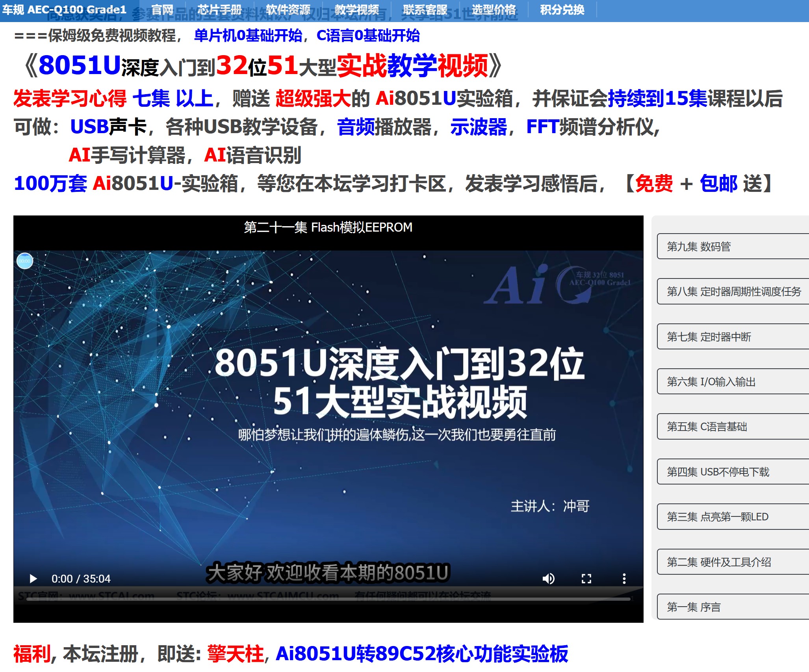Click the C语言0基础开始 blue text
Image resolution: width=809 pixels, height=672 pixels.
point(368,35)
